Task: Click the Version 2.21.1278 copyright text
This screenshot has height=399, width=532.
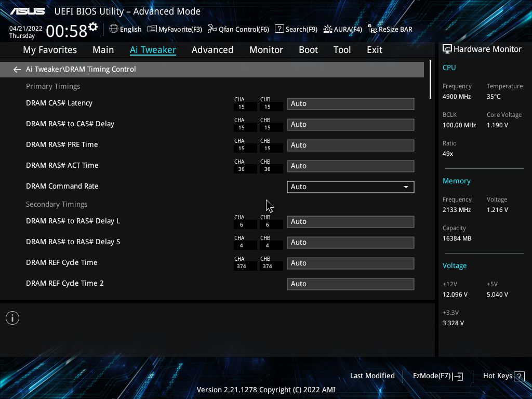Action: pyautogui.click(x=266, y=390)
